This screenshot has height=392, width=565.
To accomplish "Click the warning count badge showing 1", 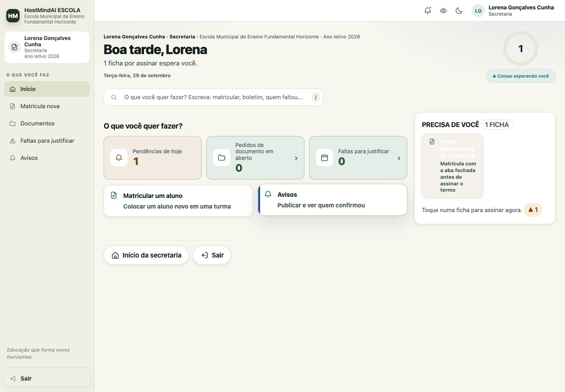I will [x=533, y=210].
